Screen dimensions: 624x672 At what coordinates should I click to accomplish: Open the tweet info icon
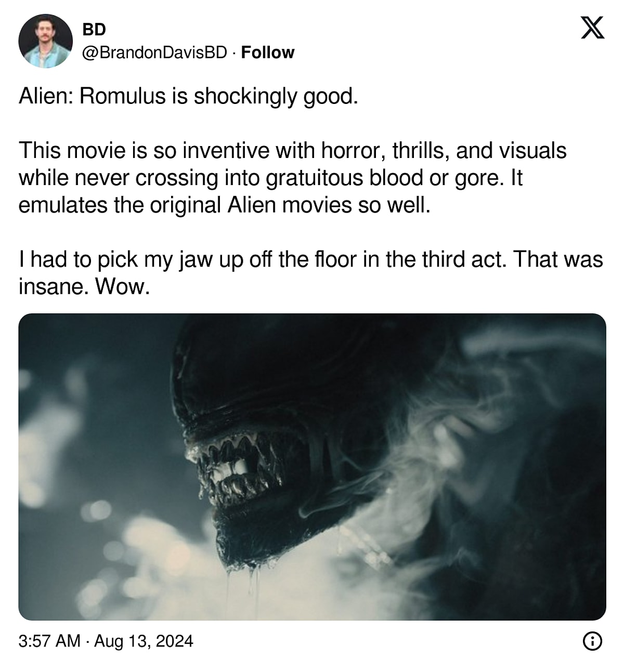[x=592, y=641]
